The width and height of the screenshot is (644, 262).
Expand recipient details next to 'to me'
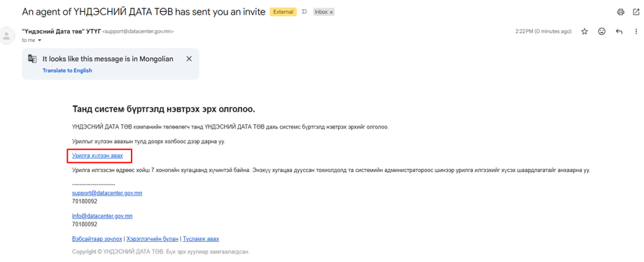pos(40,41)
